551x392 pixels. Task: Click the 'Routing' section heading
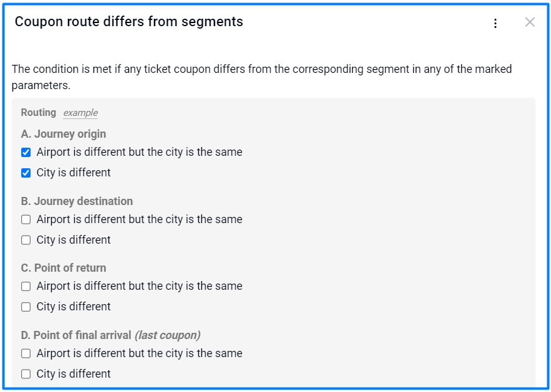39,113
